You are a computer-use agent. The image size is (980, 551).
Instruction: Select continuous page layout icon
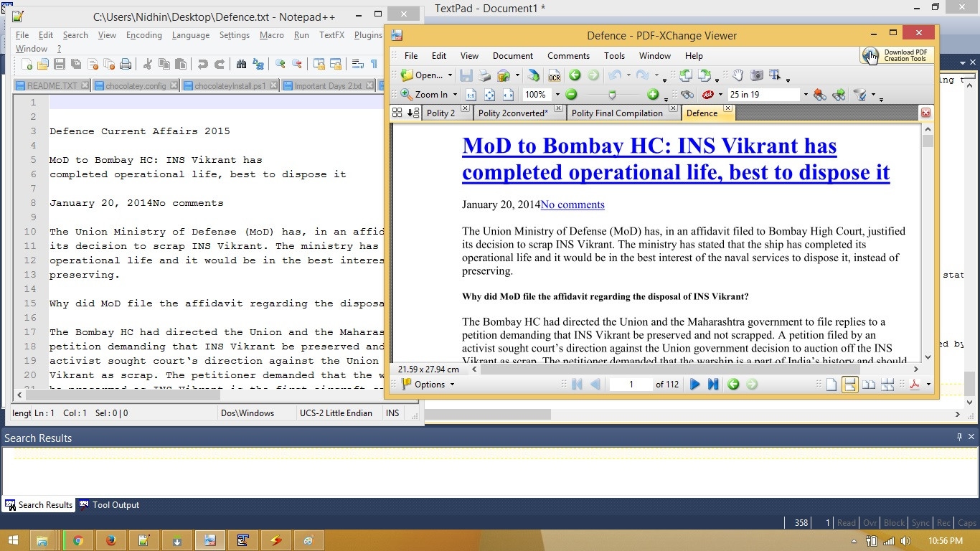(x=849, y=385)
